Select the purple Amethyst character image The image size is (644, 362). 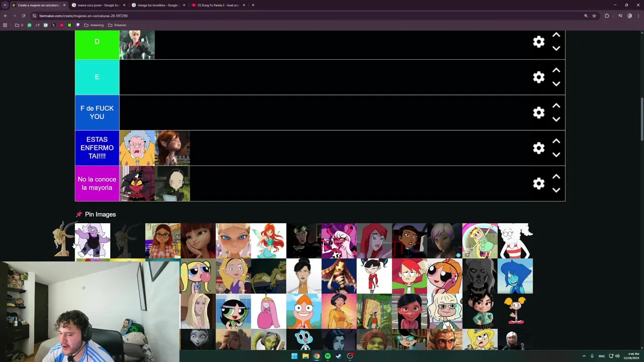tap(93, 241)
